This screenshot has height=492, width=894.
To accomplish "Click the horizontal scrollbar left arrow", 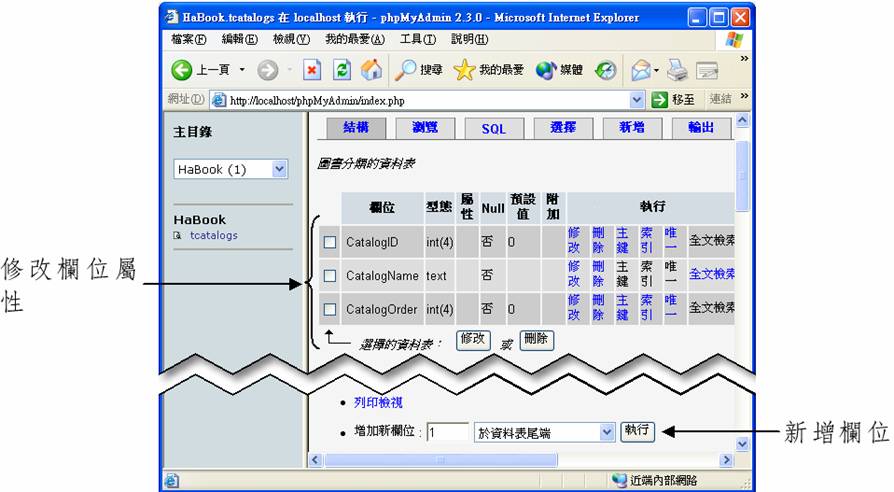I will point(315,460).
